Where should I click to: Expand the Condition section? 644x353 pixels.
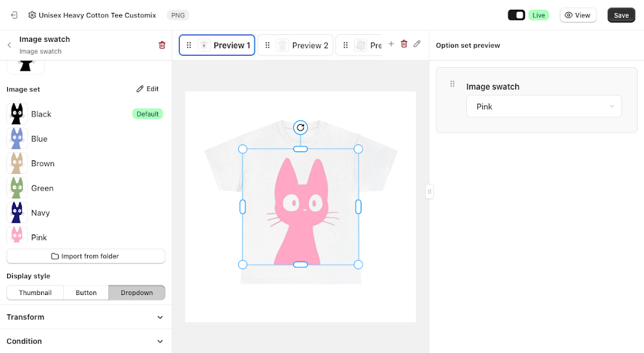pos(86,341)
